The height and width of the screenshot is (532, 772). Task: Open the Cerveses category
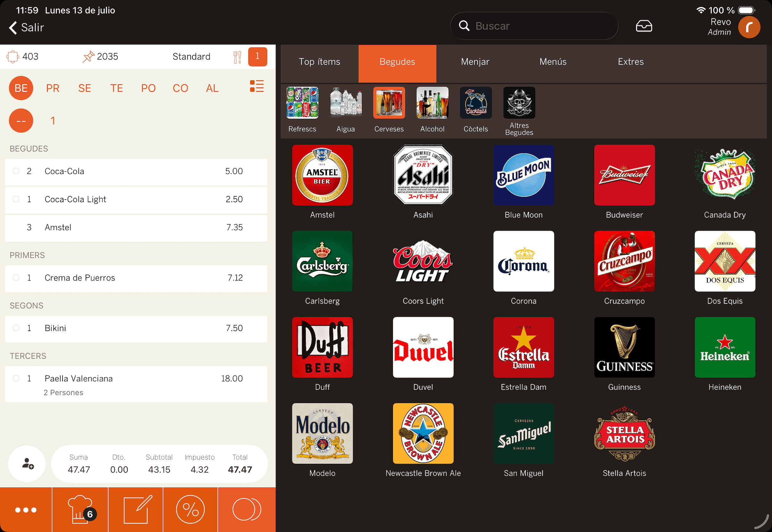pyautogui.click(x=389, y=110)
